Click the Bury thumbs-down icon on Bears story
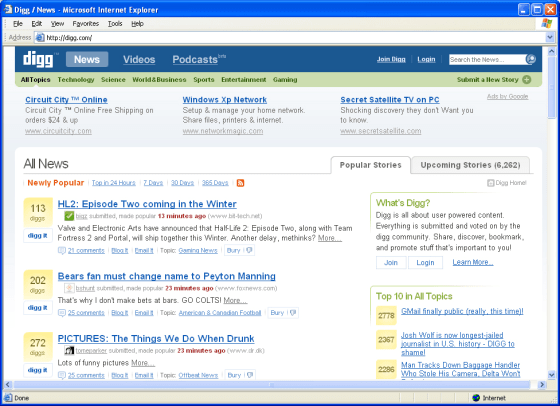This screenshot has width=560, height=406. [x=293, y=313]
